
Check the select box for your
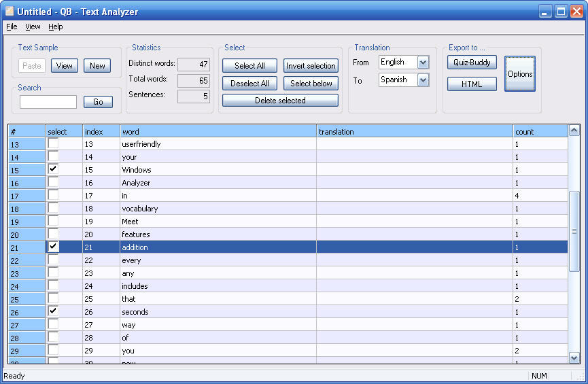point(53,156)
